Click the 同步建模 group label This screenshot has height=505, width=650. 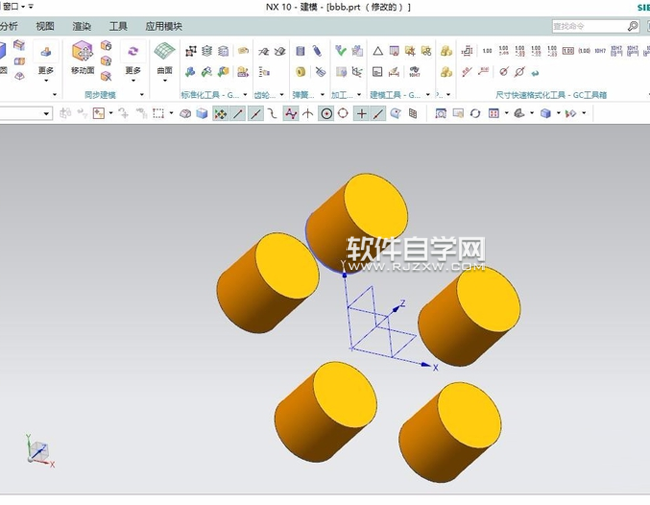[100, 95]
